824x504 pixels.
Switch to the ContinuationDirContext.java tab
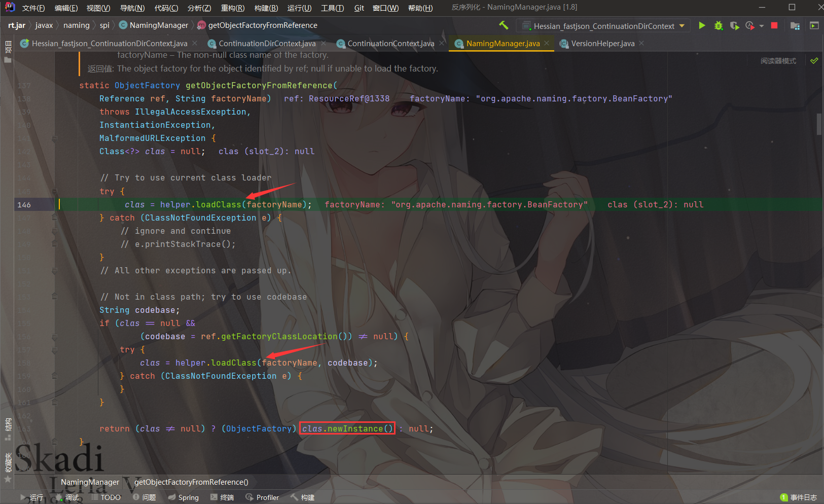click(x=267, y=44)
